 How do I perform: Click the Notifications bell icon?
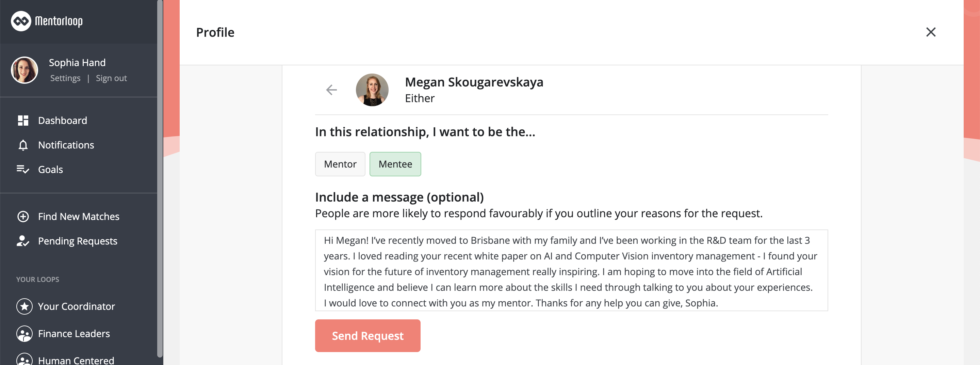(23, 145)
